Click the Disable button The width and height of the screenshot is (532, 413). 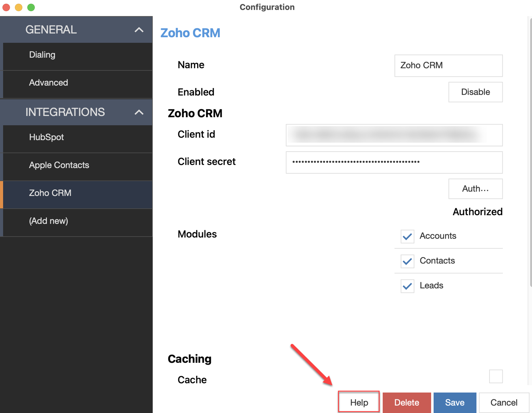(x=475, y=92)
